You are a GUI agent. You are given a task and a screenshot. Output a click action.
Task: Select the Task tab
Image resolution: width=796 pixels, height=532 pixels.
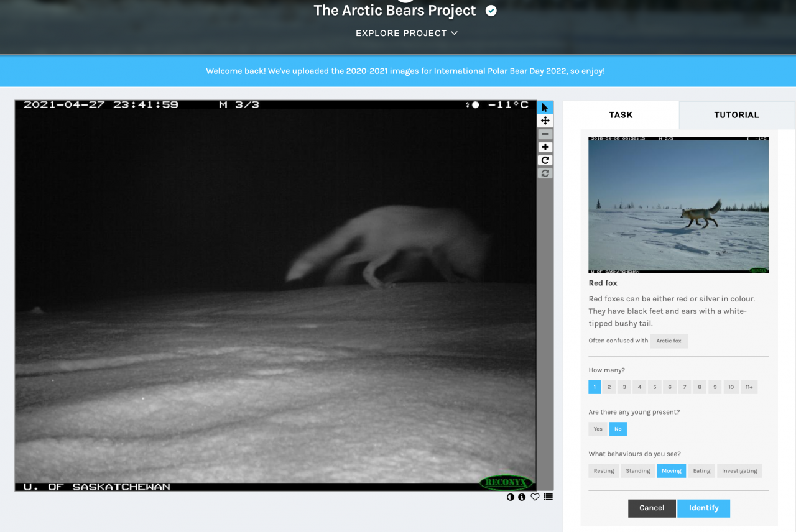pos(621,115)
